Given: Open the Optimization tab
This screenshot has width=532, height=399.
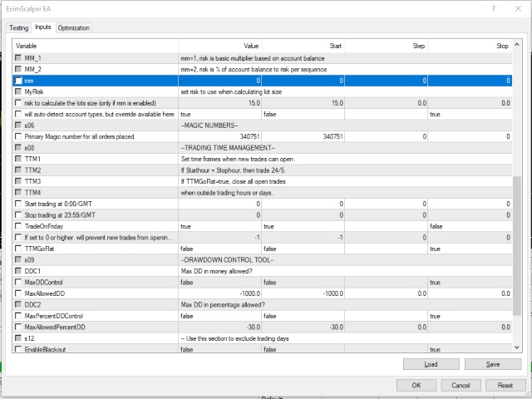Looking at the screenshot, I should point(73,27).
